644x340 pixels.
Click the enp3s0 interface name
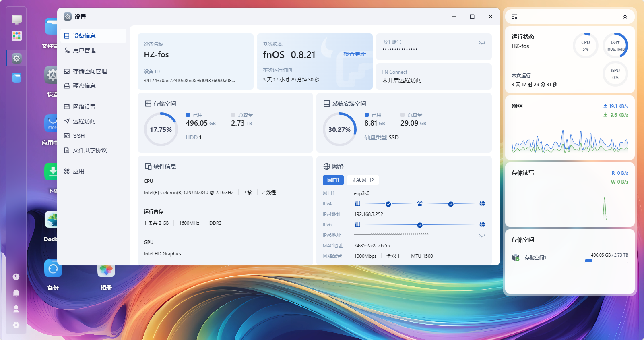pyautogui.click(x=362, y=193)
